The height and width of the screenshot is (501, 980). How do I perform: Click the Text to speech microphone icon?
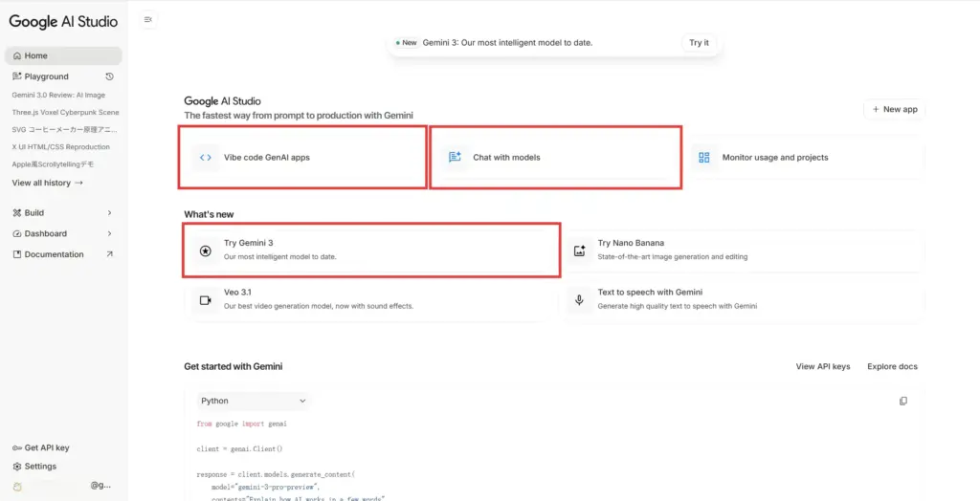coord(579,299)
